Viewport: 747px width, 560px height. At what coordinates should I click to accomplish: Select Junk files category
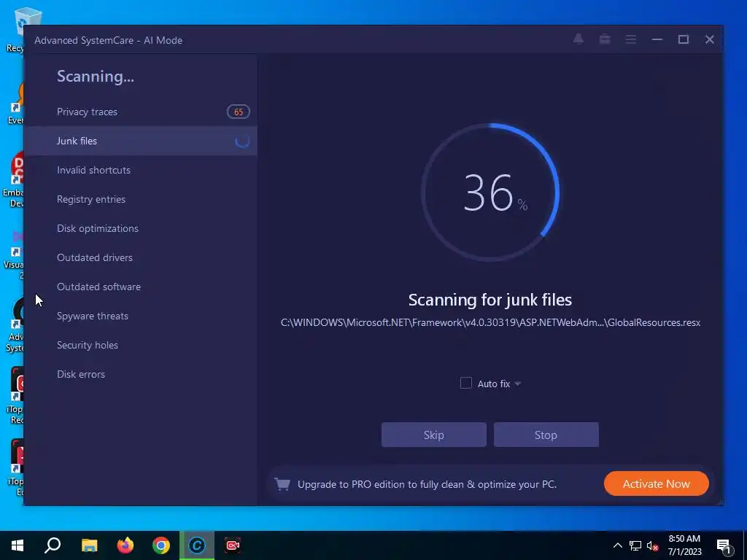click(x=141, y=141)
